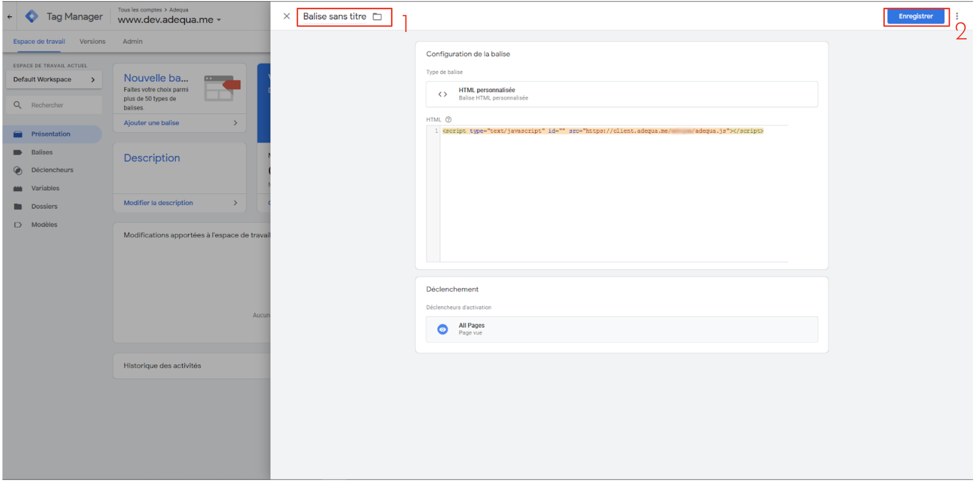Click the Balise sans titre name field
Viewport: 980px width, 485px height.
[x=334, y=17]
